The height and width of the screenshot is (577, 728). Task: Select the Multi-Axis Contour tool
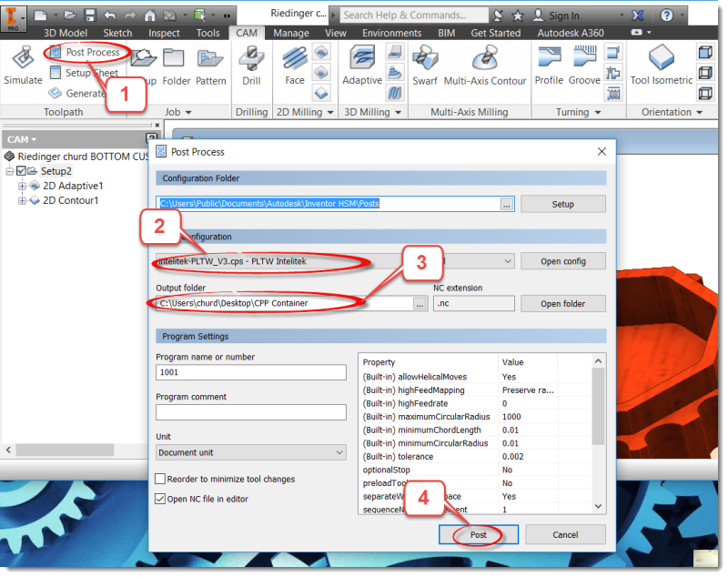(x=484, y=64)
